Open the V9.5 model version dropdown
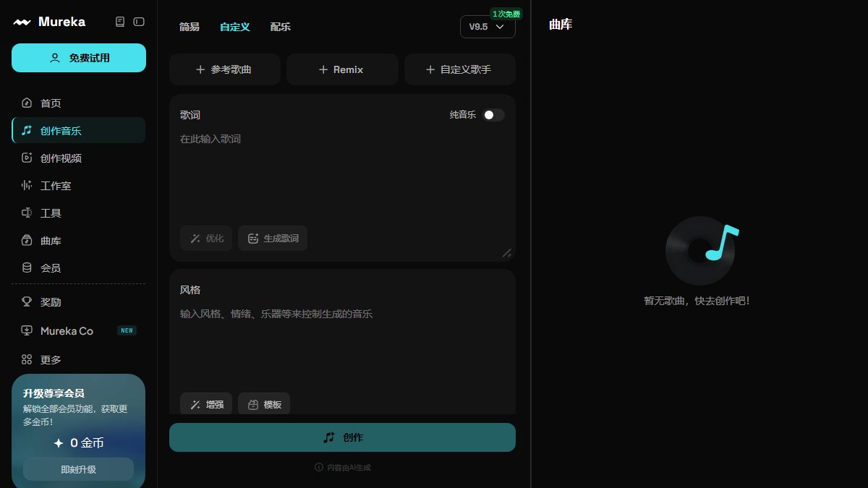 (488, 27)
